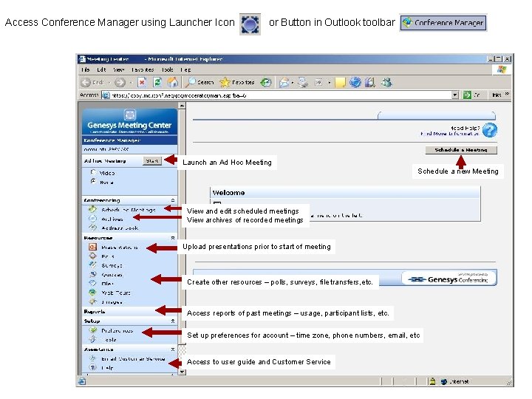Go forward with the Forward arrow button
Image resolution: width=532 pixels, height=399 pixels.
[120, 82]
